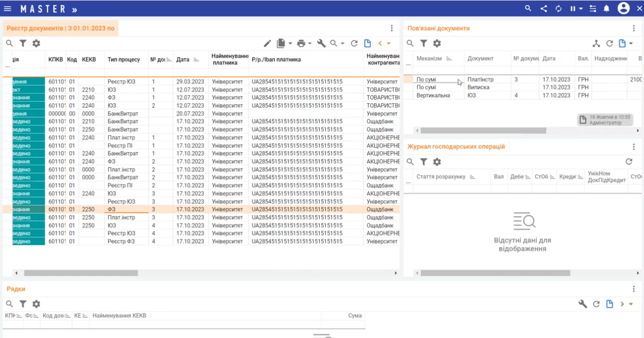The height and width of the screenshot is (338, 644).
Task: Click green forward chevron in Рядки toolbar
Action: pyautogui.click(x=622, y=304)
